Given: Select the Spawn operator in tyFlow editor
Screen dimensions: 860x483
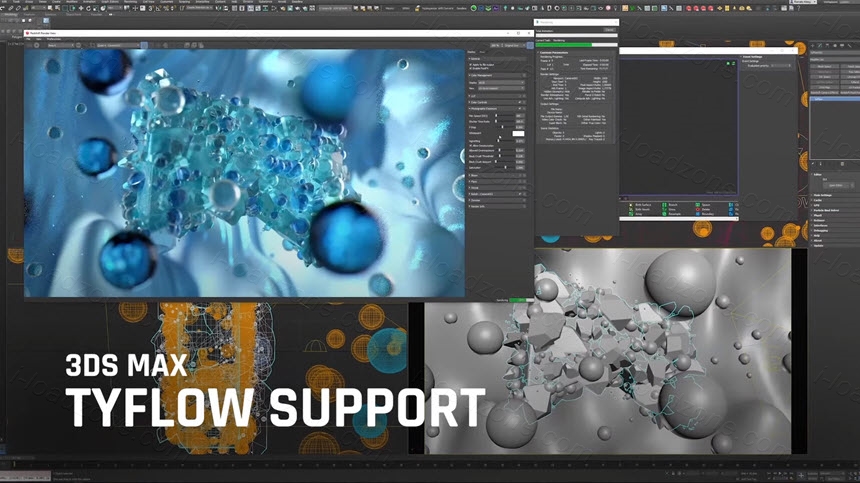Looking at the screenshot, I should coord(703,204).
